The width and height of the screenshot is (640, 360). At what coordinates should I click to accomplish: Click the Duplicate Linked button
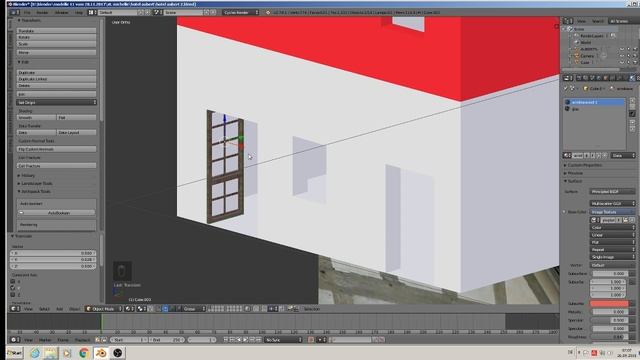point(56,79)
